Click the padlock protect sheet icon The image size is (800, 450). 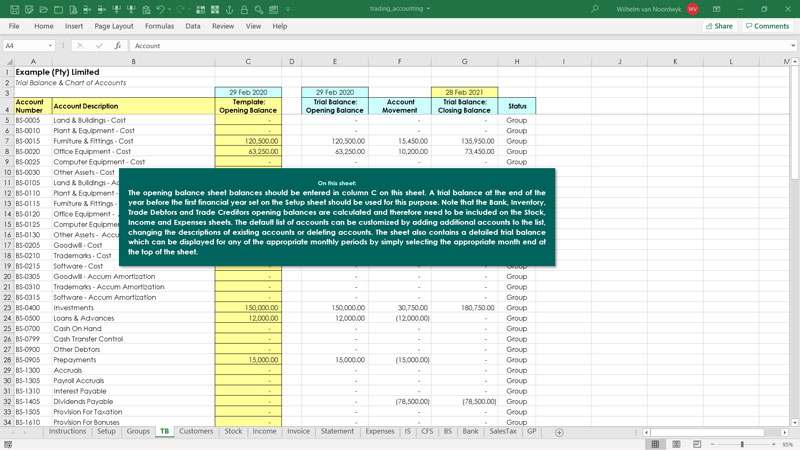point(244,9)
